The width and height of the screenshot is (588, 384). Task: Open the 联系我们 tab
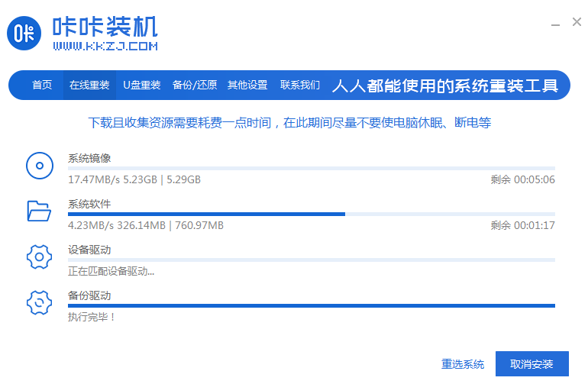tap(300, 85)
